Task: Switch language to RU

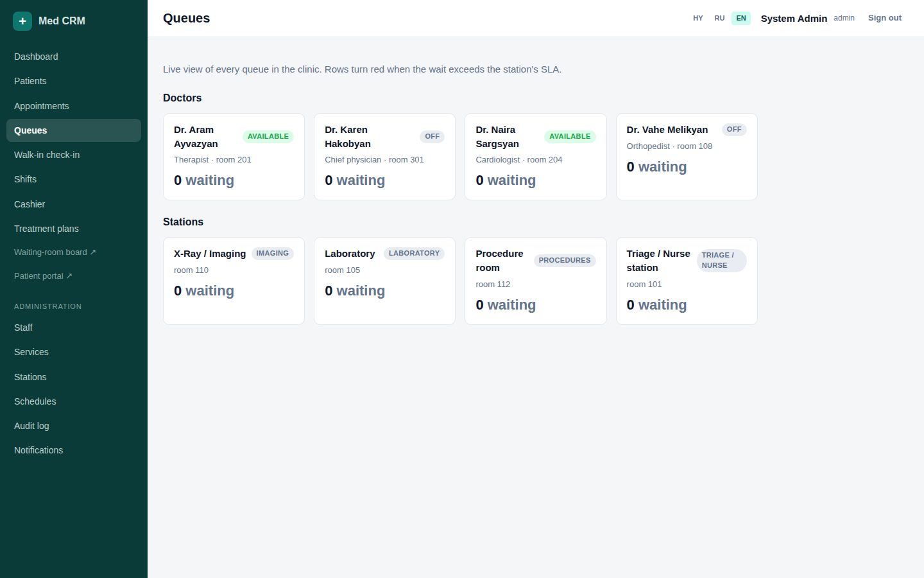Action: tap(719, 18)
